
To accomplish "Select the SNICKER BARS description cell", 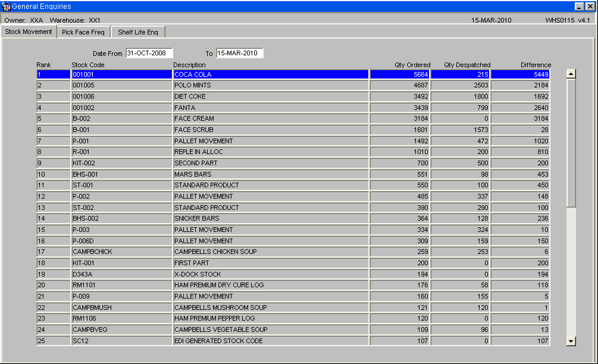I will [x=271, y=218].
